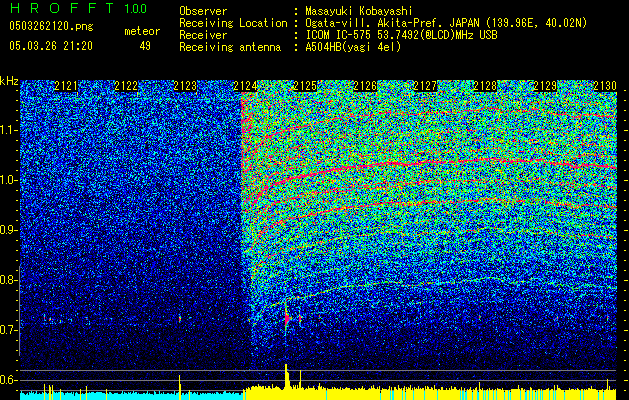Click the 0.9 frequency axis label
The height and width of the screenshot is (400, 629).
pos(8,230)
